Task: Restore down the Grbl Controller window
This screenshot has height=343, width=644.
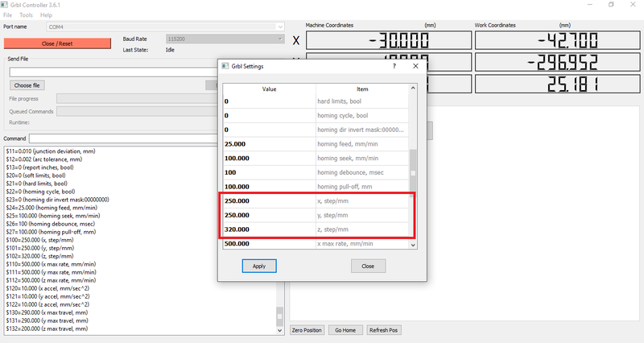Action: [611, 5]
